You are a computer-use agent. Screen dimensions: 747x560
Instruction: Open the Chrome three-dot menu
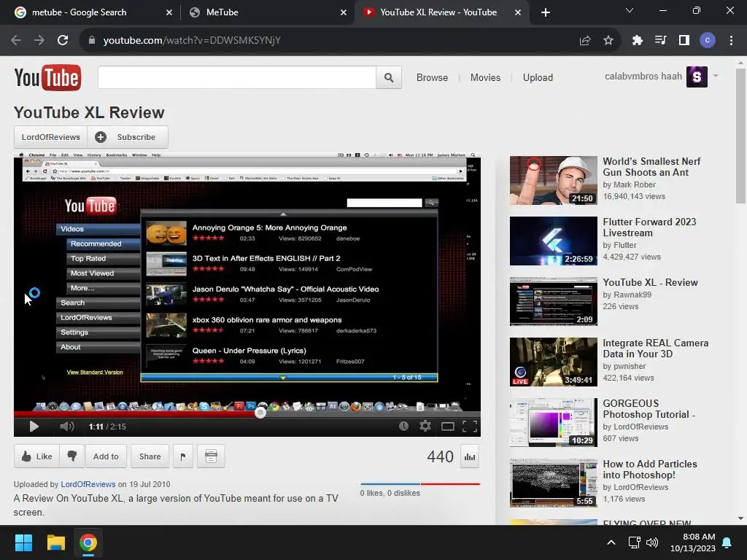(x=731, y=41)
